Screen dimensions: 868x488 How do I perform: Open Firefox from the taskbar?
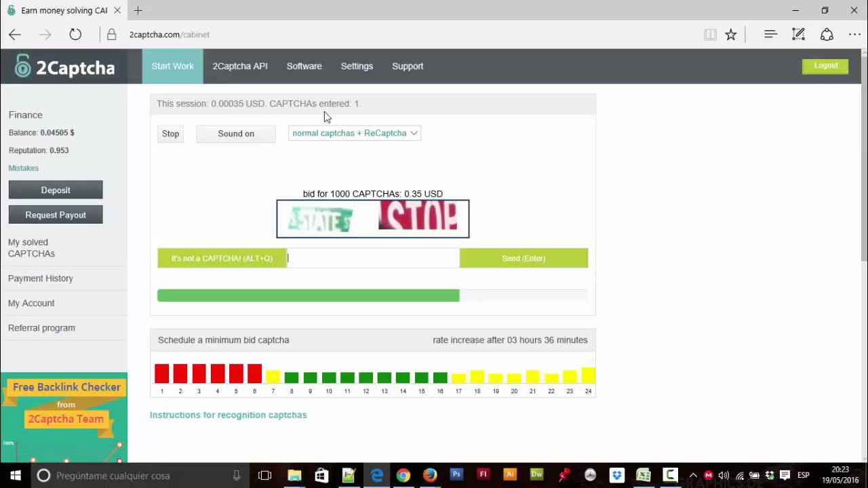click(430, 476)
